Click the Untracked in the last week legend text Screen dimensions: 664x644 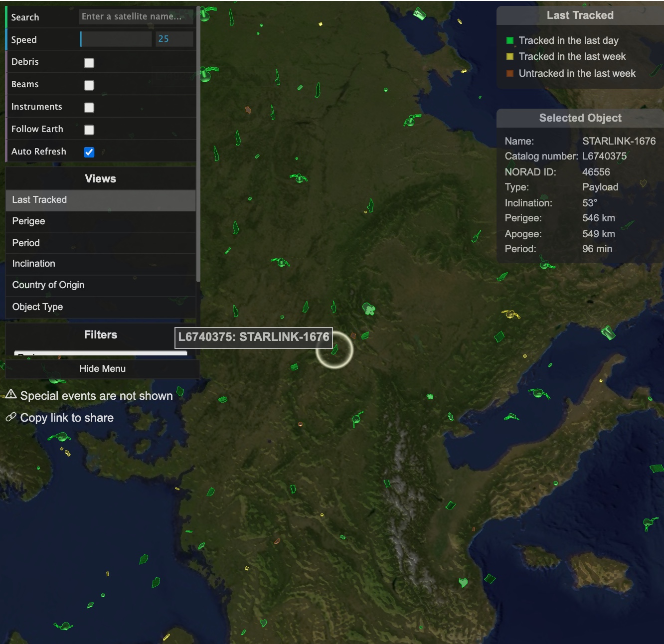[577, 73]
